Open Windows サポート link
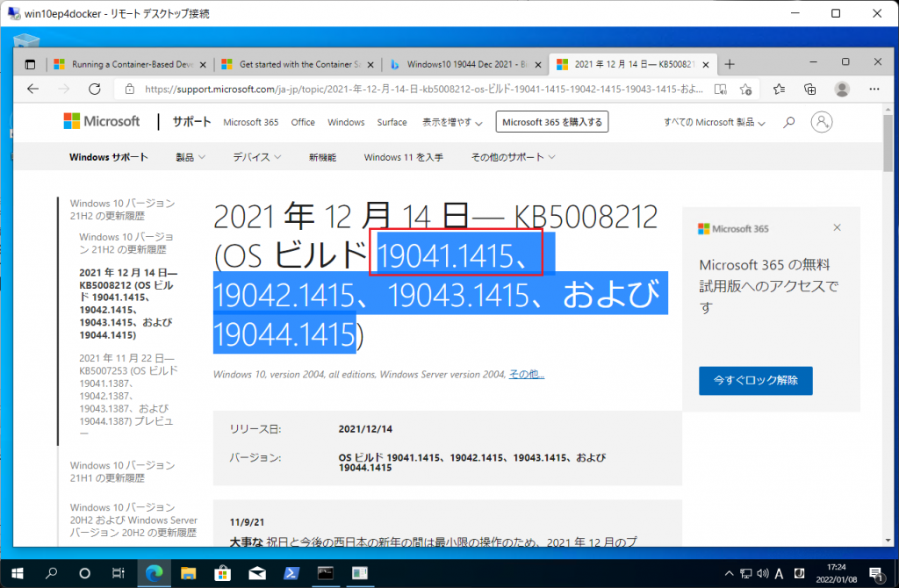899x588 pixels. (x=108, y=157)
